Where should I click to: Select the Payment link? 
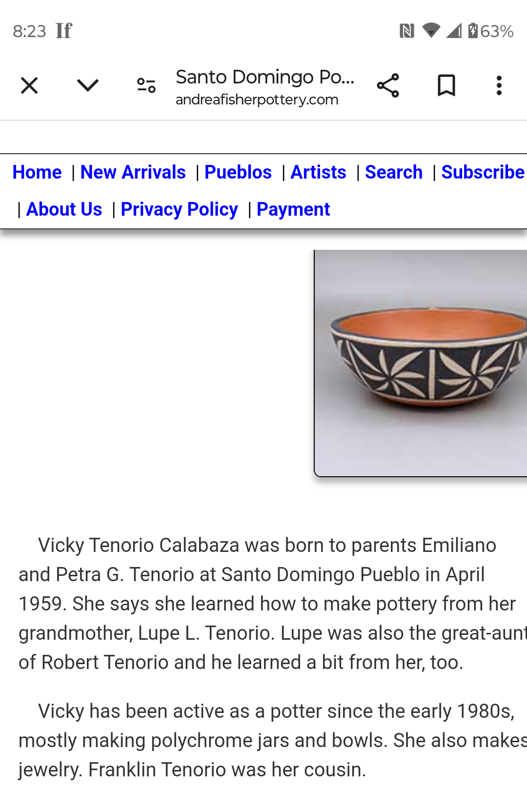click(x=293, y=209)
